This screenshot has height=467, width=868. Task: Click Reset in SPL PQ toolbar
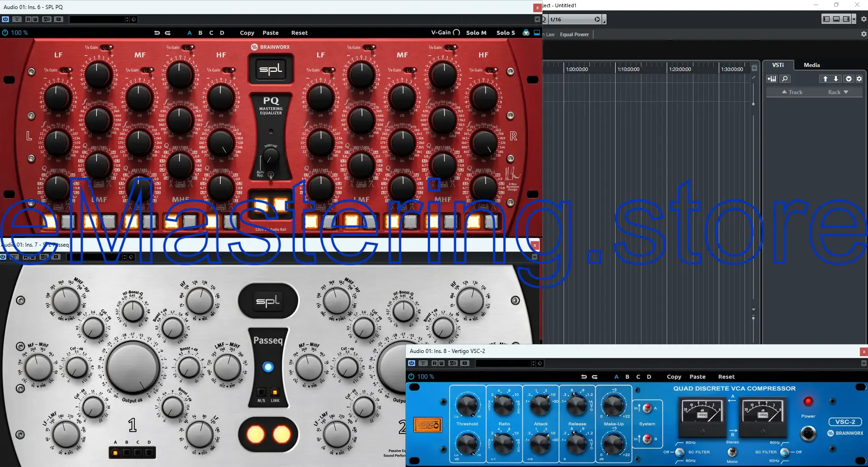(x=299, y=33)
